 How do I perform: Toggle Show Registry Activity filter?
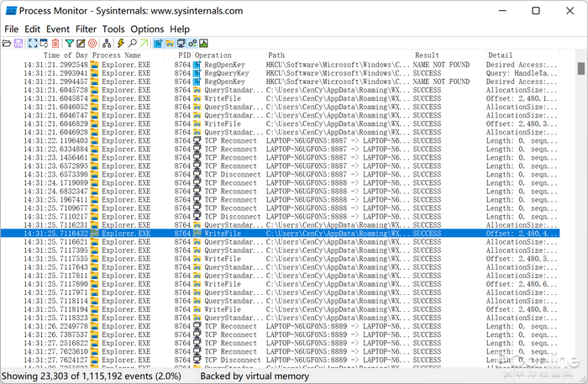158,43
